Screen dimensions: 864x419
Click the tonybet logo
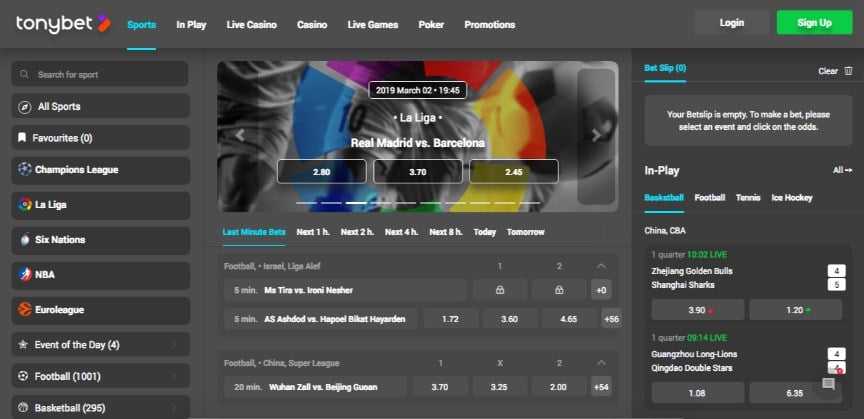(x=63, y=24)
